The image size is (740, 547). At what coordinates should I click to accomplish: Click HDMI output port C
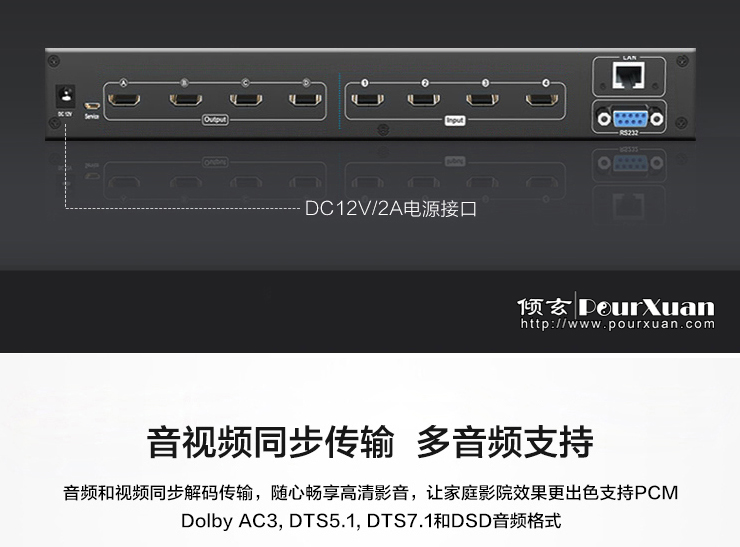pyautogui.click(x=246, y=100)
